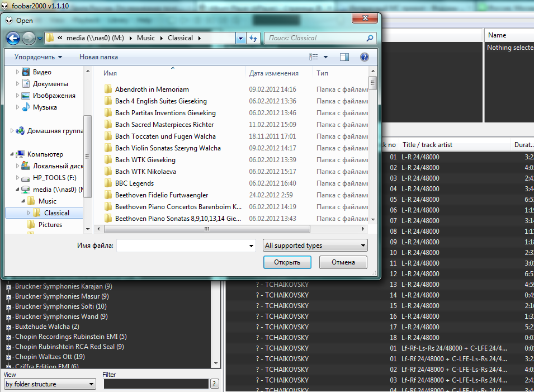Select the Pictures folder in navigation tree
The height and width of the screenshot is (392, 534).
pos(50,225)
